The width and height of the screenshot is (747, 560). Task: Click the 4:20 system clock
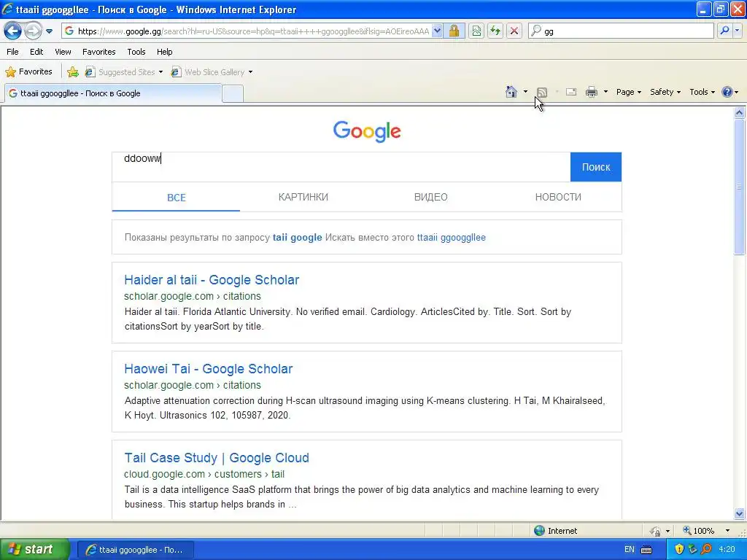(727, 549)
